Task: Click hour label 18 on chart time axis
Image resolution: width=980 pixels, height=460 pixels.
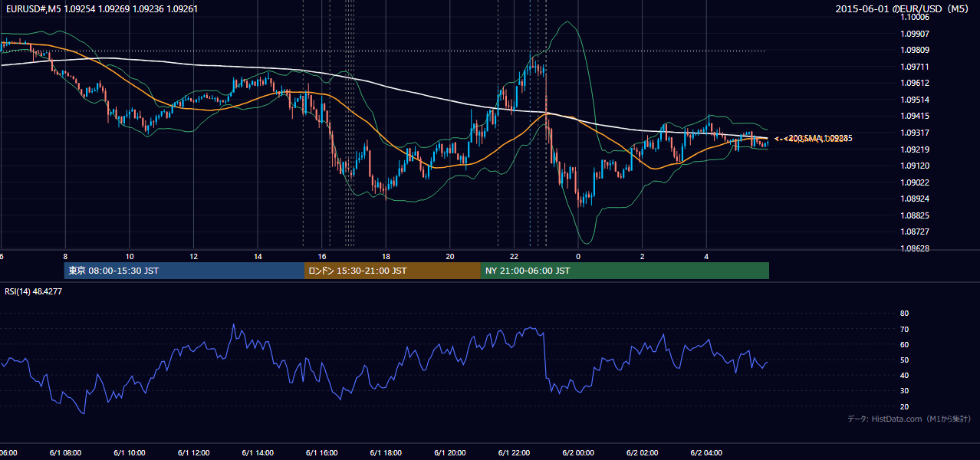Action: click(x=386, y=256)
